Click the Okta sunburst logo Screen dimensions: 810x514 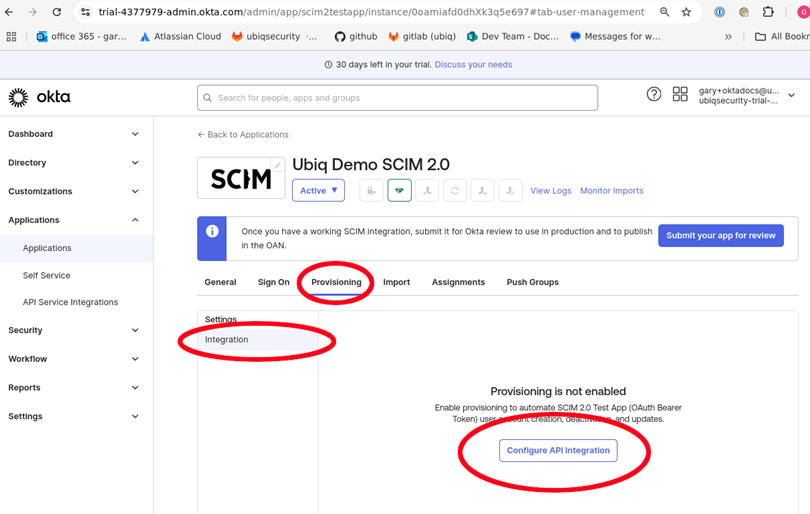[19, 97]
